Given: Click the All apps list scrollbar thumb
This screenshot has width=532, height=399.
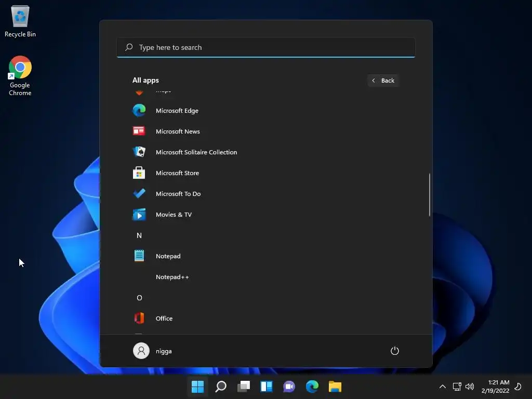Looking at the screenshot, I should point(430,194).
